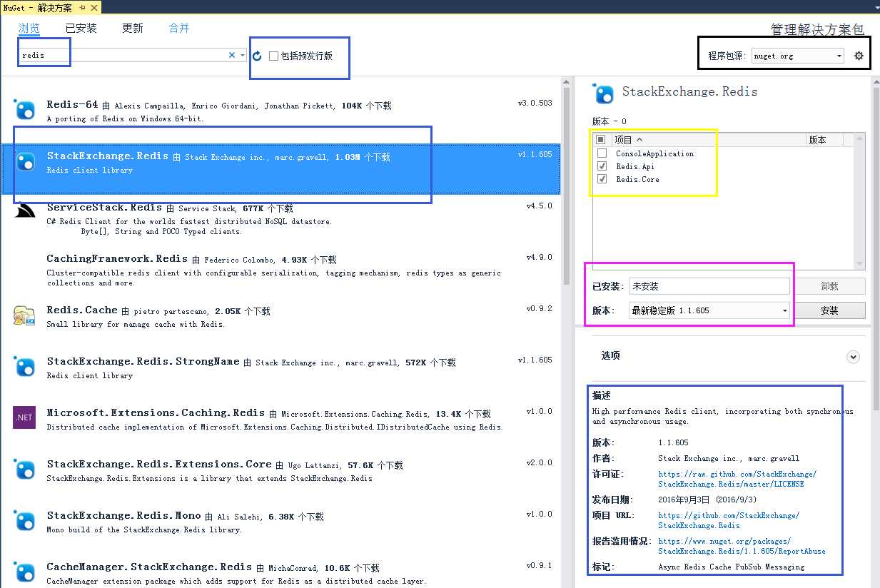Screen dimensions: 880x588
Task: Open the StackExchange.Redis LICENSE link
Action: coord(737,479)
